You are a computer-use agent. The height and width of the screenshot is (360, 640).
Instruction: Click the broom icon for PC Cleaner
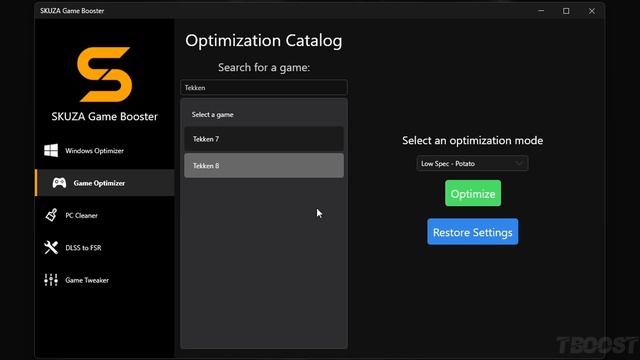coord(51,215)
